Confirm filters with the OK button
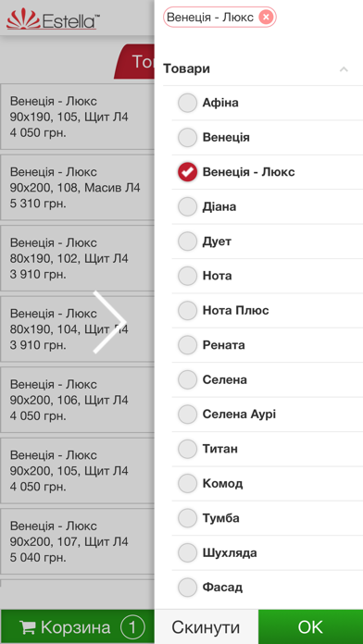 [x=311, y=626]
